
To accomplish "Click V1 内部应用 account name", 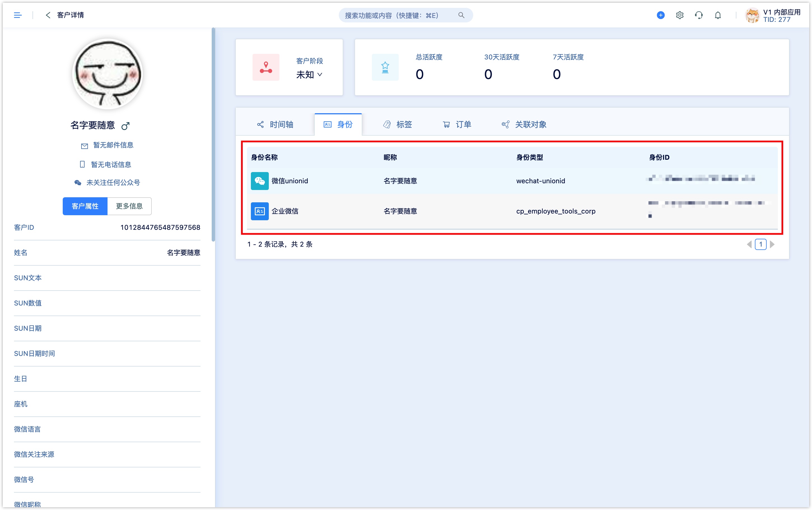I will pos(781,12).
